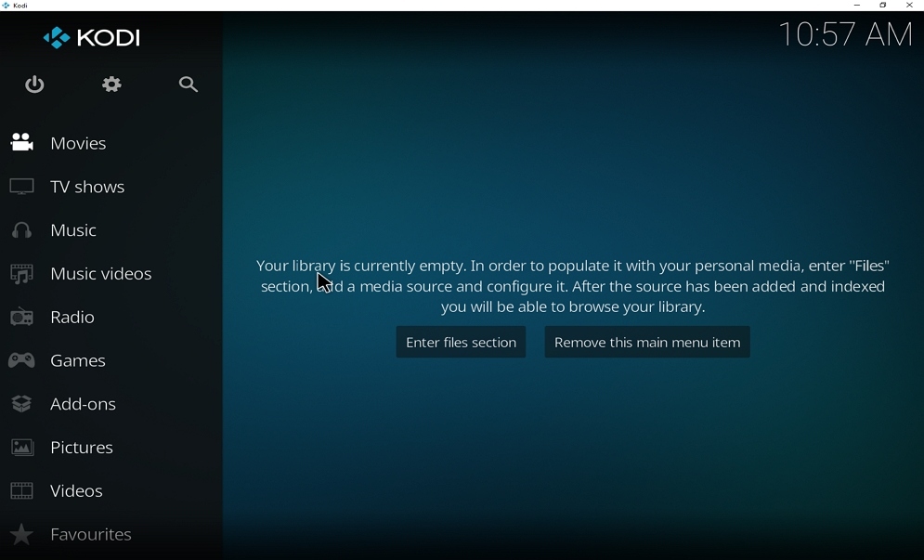This screenshot has height=560, width=924.
Task: Go to Favourites menu label
Action: coord(91,534)
